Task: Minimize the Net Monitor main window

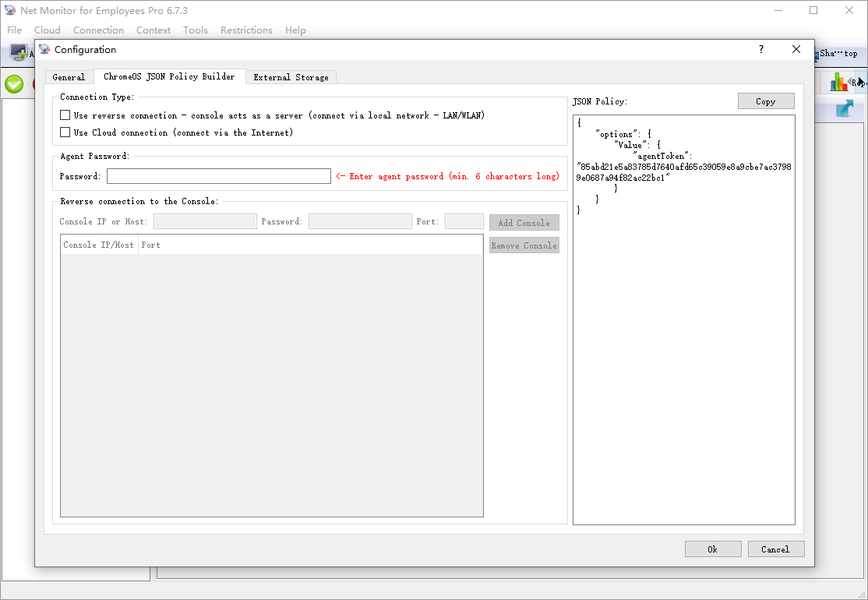Action: pos(778,10)
